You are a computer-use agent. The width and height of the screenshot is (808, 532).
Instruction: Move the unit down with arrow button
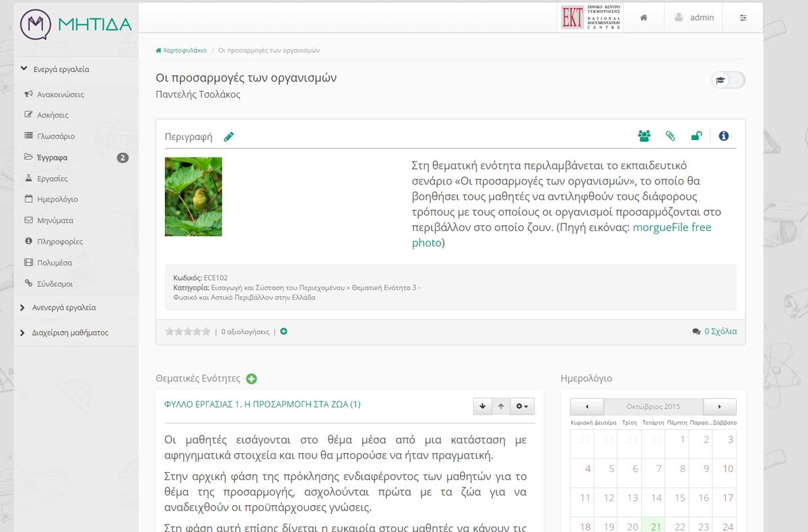pos(482,406)
